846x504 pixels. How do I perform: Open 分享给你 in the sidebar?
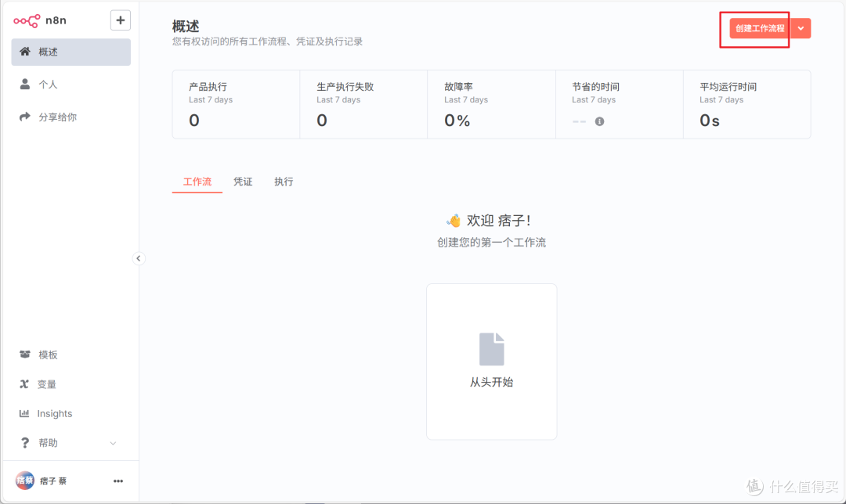[x=70, y=117]
